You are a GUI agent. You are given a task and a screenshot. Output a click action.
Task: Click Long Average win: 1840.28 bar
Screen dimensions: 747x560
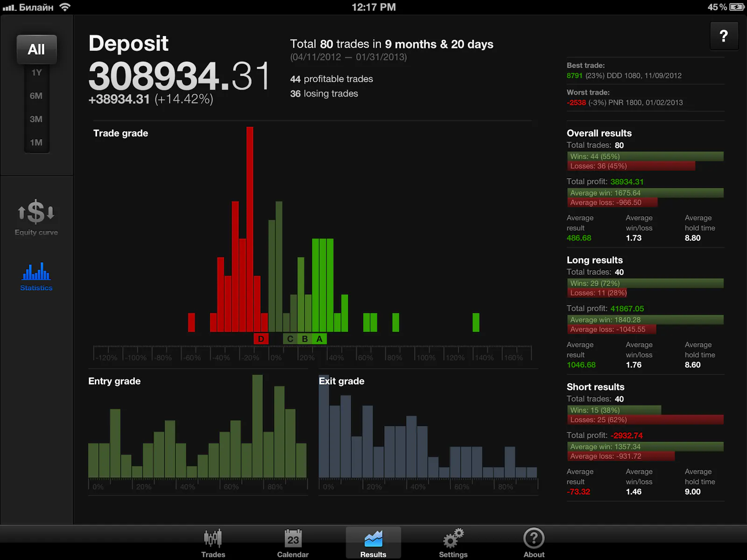coord(645,320)
